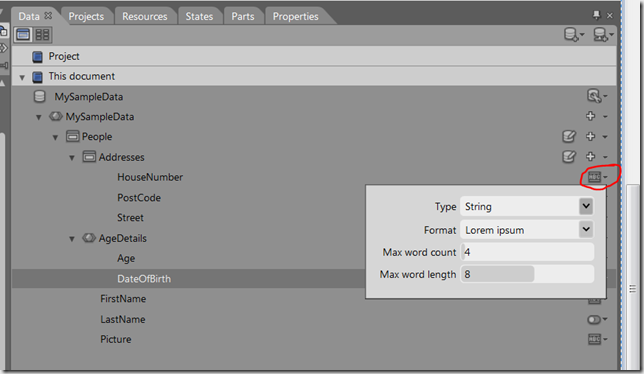Click the This document row icon
Image resolution: width=644 pixels, height=374 pixels.
click(37, 77)
